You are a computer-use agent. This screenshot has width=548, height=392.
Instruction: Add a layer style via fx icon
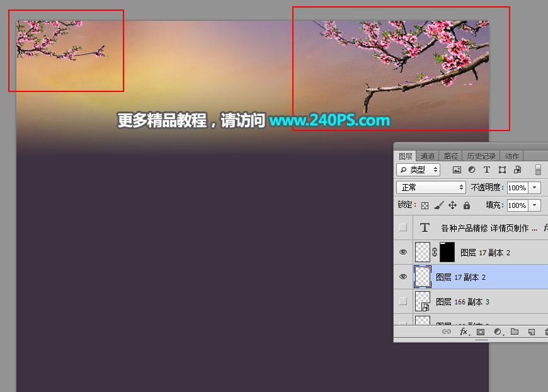(464, 331)
